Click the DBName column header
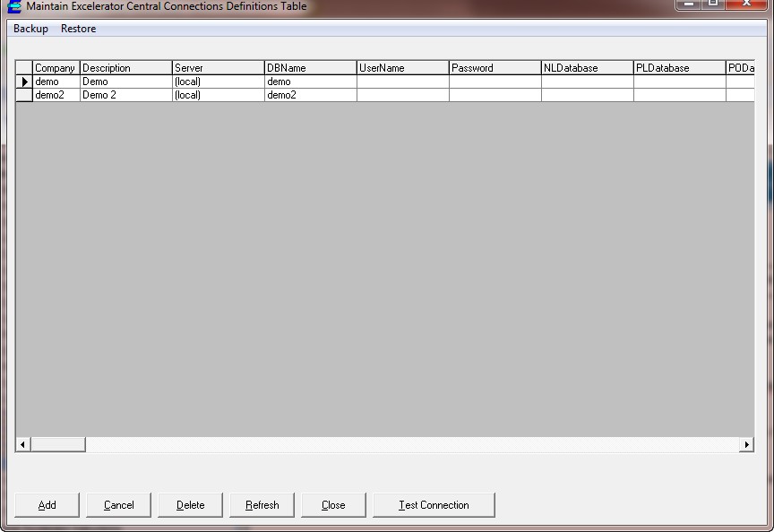 311,68
